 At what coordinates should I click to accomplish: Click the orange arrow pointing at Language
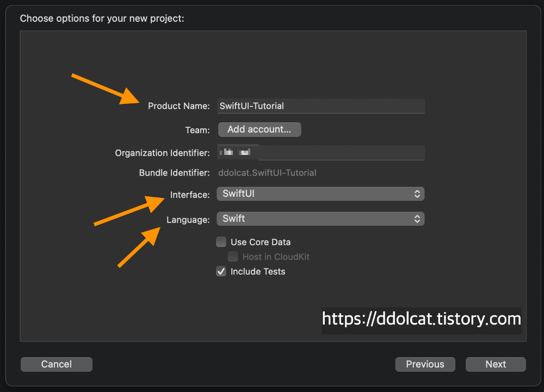[139, 247]
